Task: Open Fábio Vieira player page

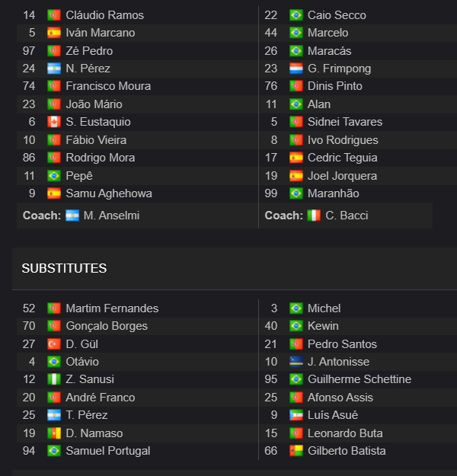Action: point(96,140)
